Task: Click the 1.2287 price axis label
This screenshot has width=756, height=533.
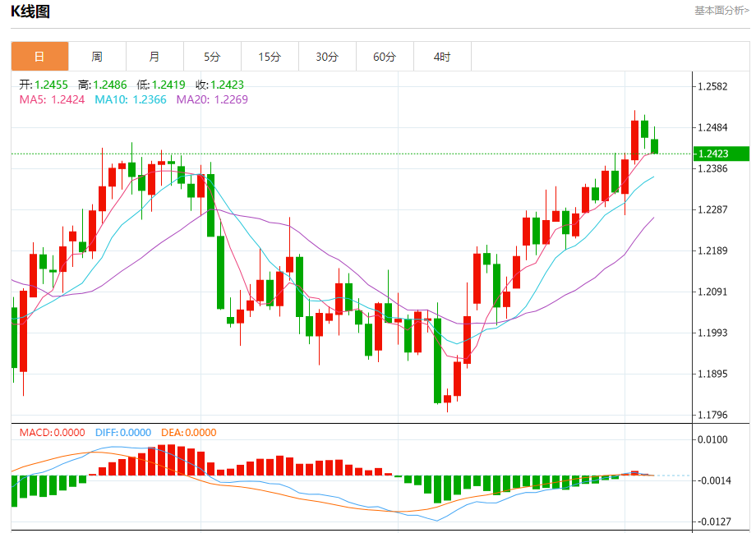Action: click(712, 209)
